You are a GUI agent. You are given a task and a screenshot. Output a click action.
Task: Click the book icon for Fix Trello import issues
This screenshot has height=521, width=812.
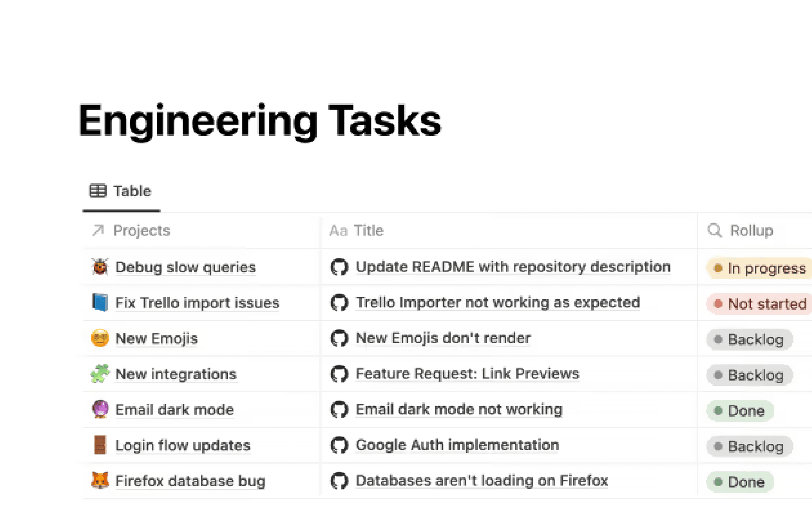pyautogui.click(x=99, y=303)
